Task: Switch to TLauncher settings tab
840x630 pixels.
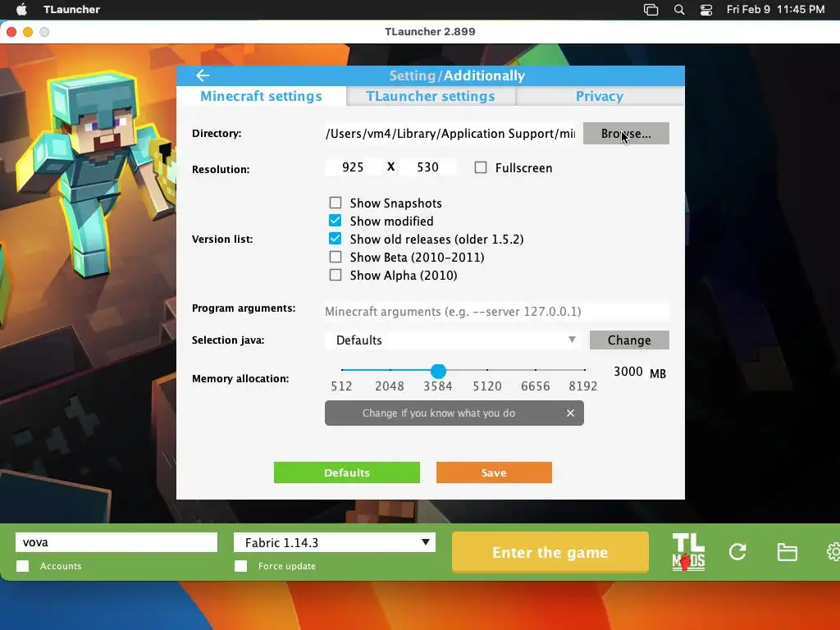Action: tap(431, 97)
